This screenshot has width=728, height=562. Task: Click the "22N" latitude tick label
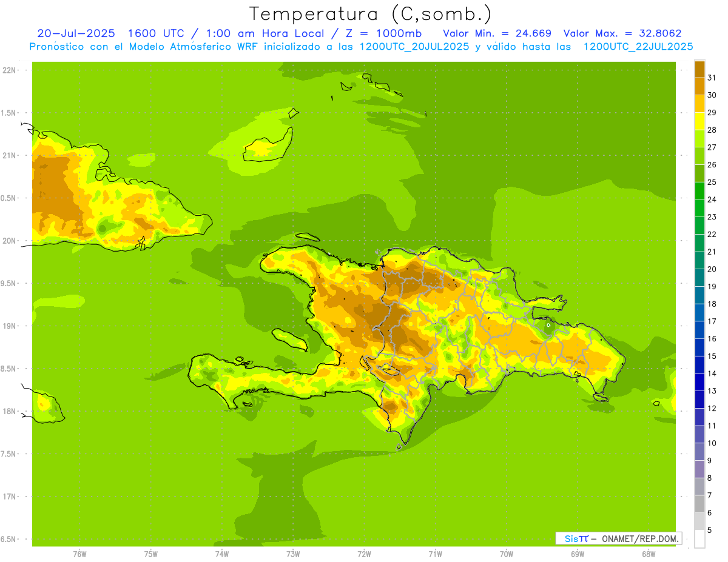[9, 70]
